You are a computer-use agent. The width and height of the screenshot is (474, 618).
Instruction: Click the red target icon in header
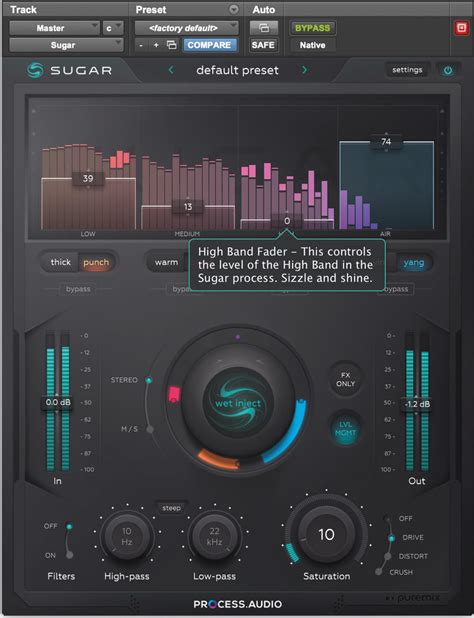pyautogui.click(x=461, y=28)
